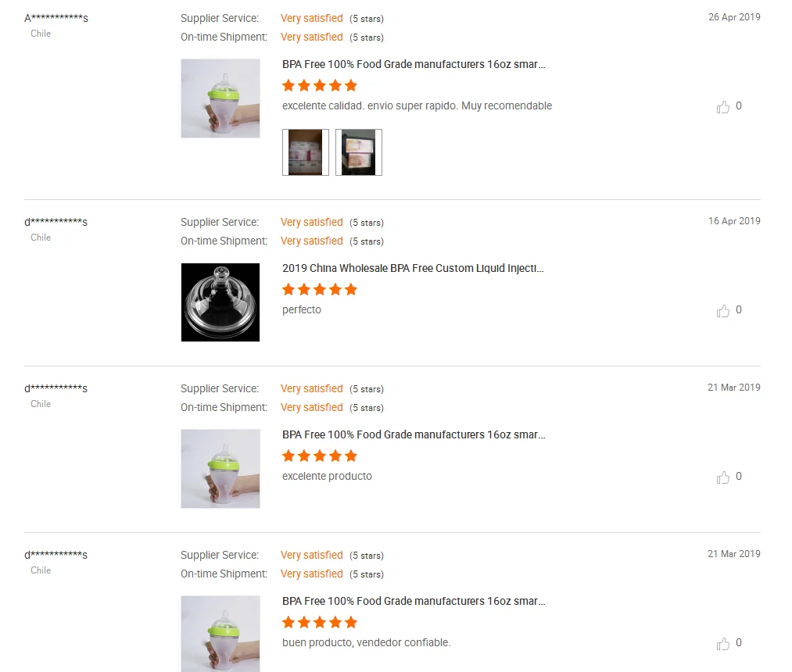The width and height of the screenshot is (792, 672).
Task: Click the 26 Apr 2019 review date
Action: point(734,16)
